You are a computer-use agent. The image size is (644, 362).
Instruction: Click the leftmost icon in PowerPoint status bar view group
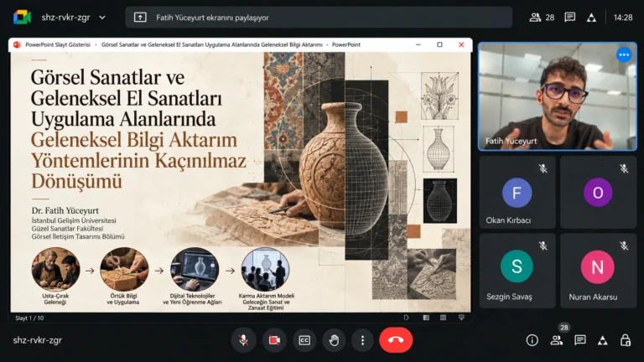406,318
